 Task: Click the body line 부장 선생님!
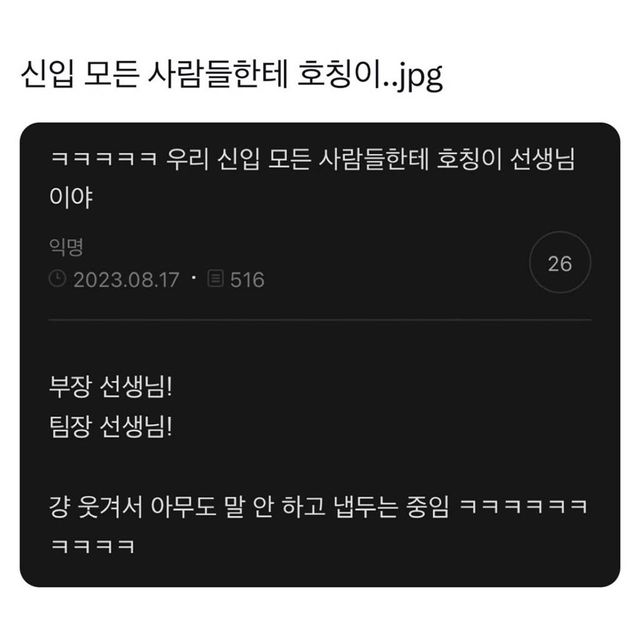pyautogui.click(x=111, y=386)
